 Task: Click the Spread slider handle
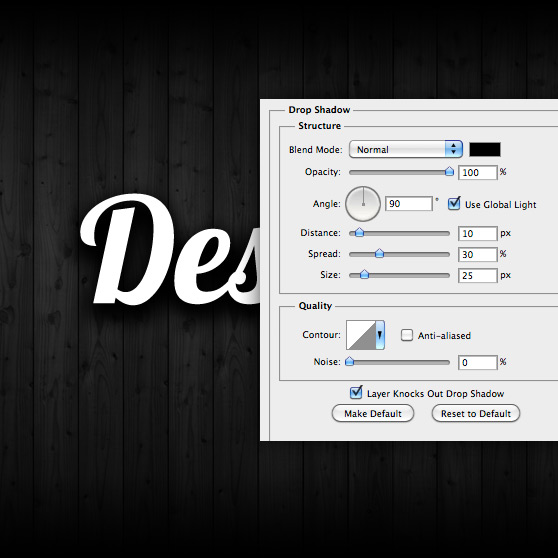click(x=380, y=254)
